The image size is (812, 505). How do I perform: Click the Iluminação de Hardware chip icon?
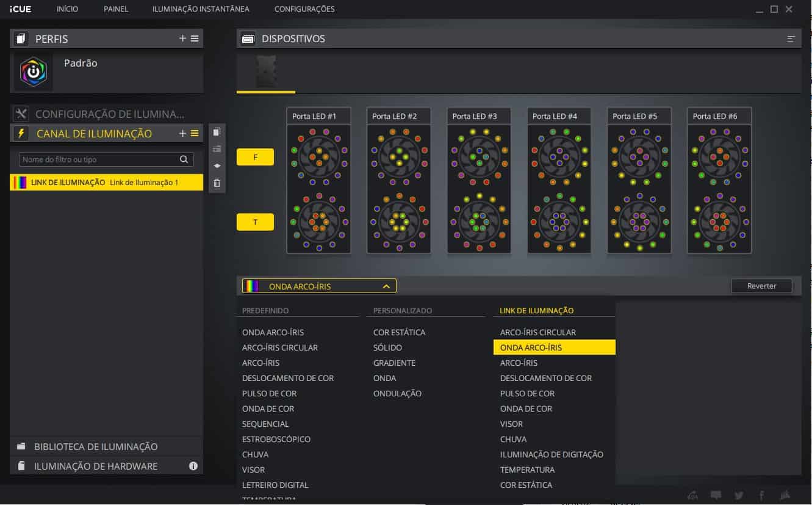[x=21, y=466]
